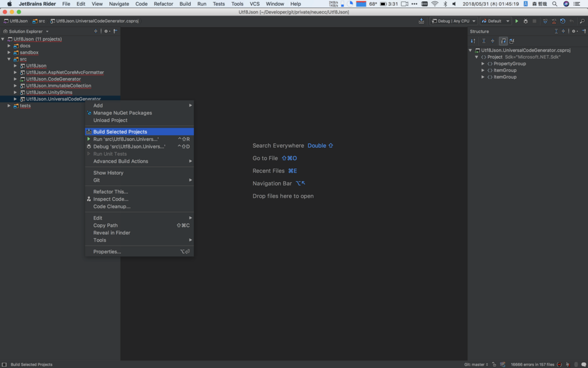
Task: Hide the Structure panel with arrow icon
Action: click(x=583, y=31)
